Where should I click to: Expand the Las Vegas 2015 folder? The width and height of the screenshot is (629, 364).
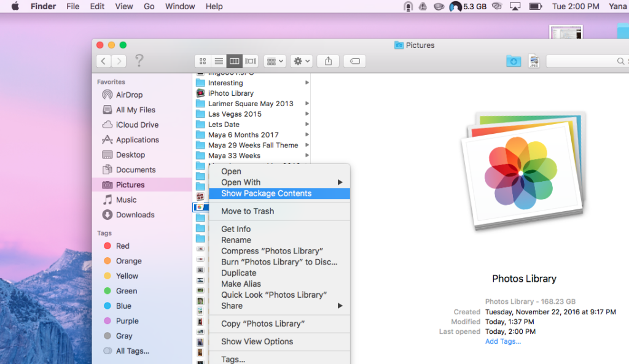coord(307,114)
